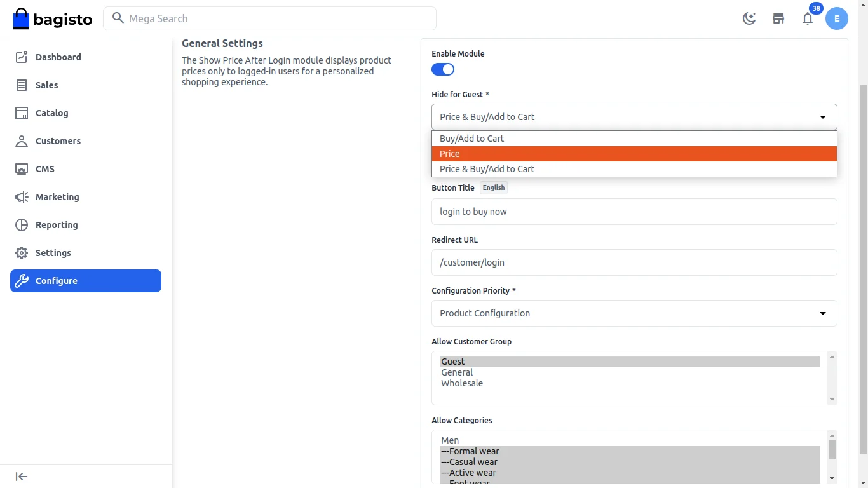This screenshot has height=488, width=868.
Task: Toggle dark mode with the moon icon
Action: pos(749,18)
